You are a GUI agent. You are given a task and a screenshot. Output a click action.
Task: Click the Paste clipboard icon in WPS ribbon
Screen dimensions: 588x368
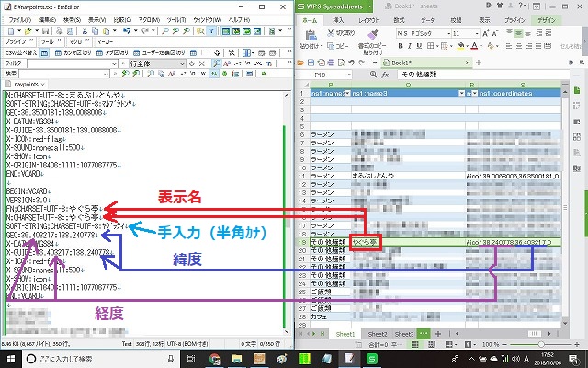point(311,35)
